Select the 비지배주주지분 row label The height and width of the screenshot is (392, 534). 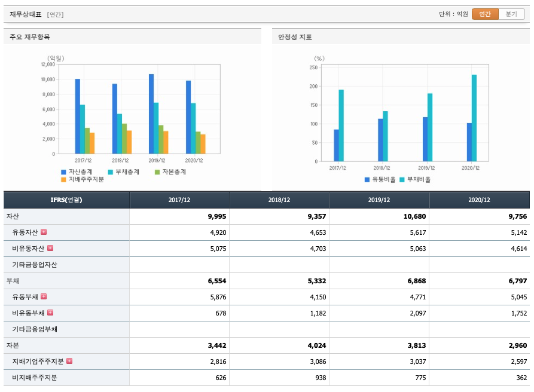(x=35, y=378)
